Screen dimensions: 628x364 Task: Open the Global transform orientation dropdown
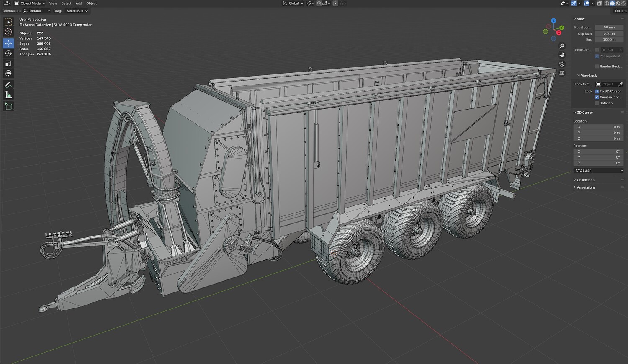pyautogui.click(x=292, y=3)
